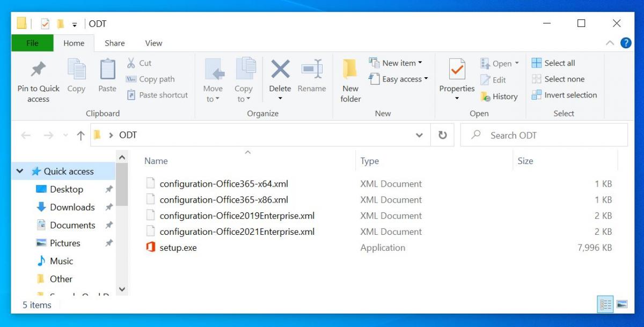Click Invert selection
Viewport: 644px width, 327px height.
pyautogui.click(x=564, y=95)
